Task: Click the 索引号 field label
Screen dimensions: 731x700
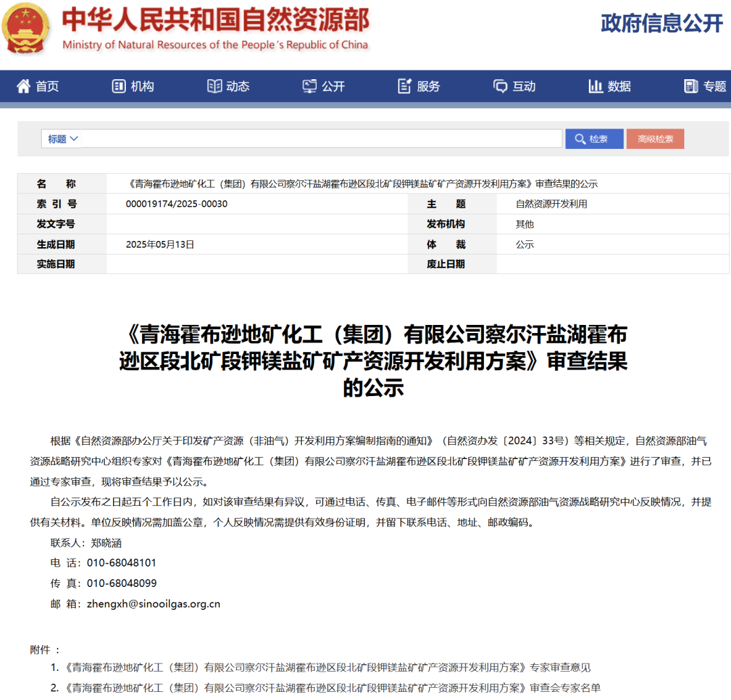Action: (56, 204)
